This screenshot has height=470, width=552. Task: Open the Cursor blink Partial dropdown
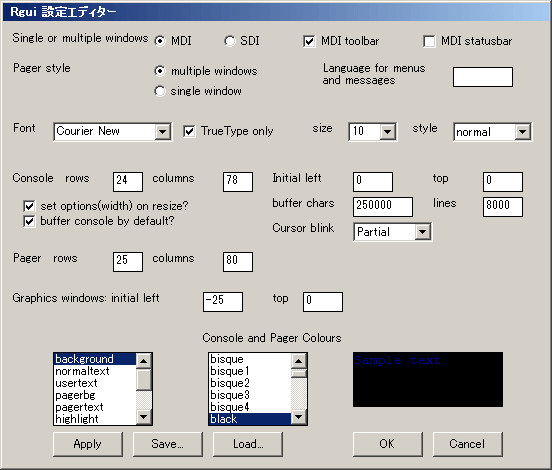422,232
